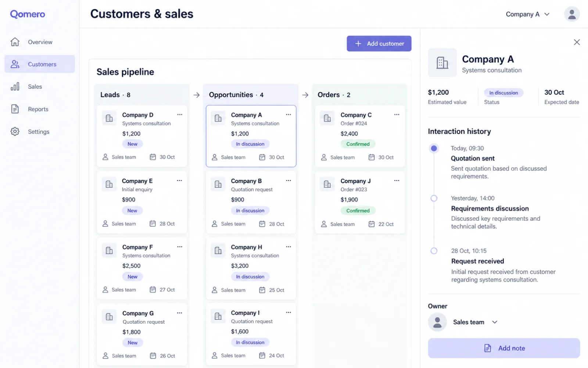The height and width of the screenshot is (368, 588).
Task: Open the more options menu on Company I
Action: pyautogui.click(x=288, y=312)
